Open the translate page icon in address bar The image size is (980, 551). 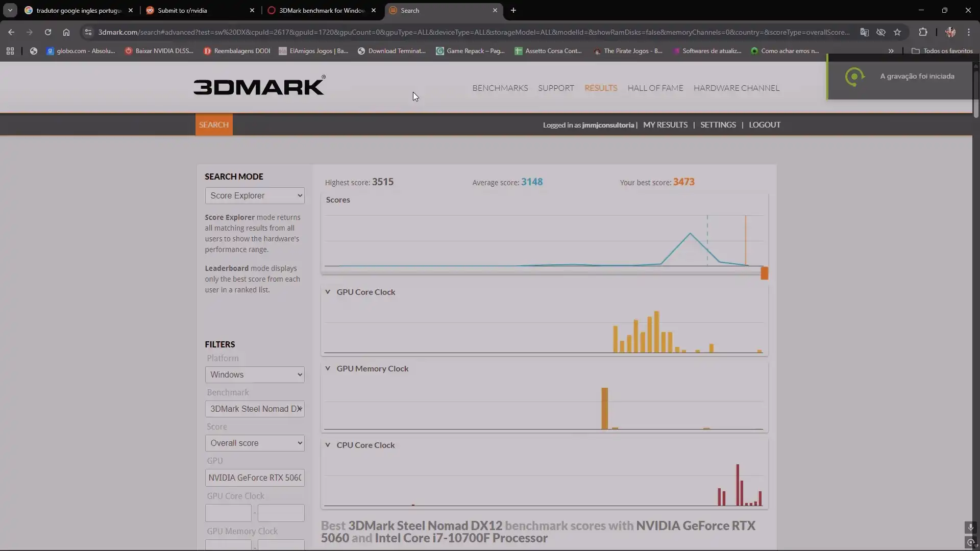click(x=864, y=32)
